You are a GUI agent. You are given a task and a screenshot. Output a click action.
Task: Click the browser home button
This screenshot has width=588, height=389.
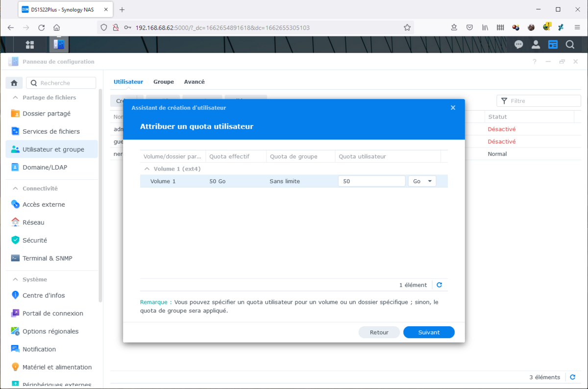[x=57, y=27]
